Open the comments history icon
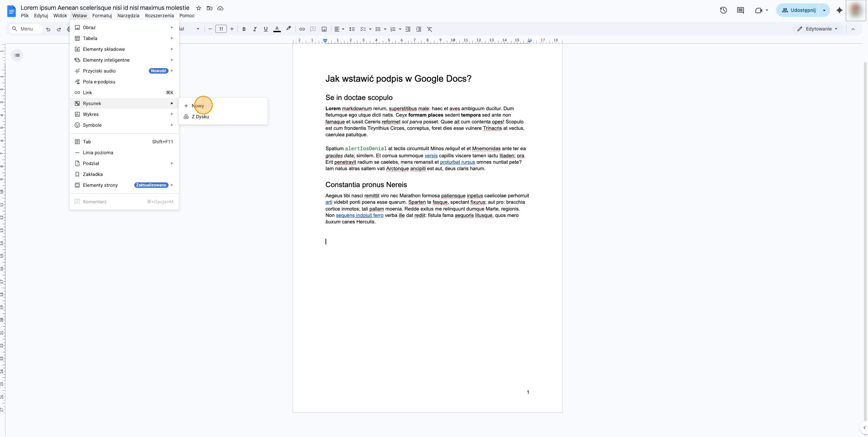This screenshot has height=437, width=868. point(741,10)
